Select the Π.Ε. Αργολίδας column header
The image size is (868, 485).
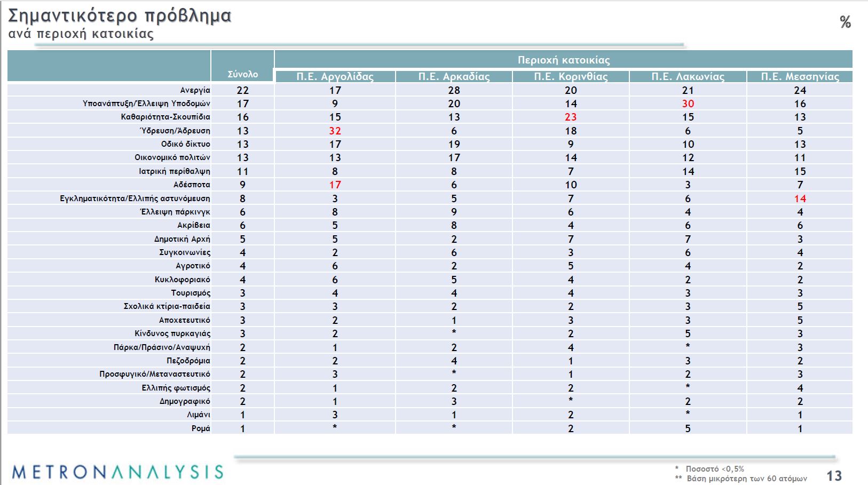pyautogui.click(x=335, y=76)
